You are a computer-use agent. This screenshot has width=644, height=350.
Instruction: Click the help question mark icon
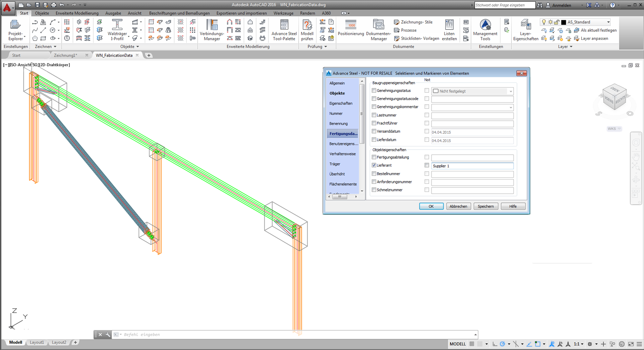coord(613,5)
